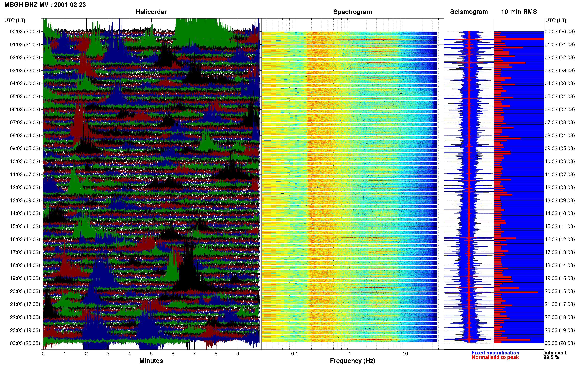Image resolution: width=588 pixels, height=368 pixels.
Task: Click the left 06:03 (02:03) time label
Action: tap(25, 110)
